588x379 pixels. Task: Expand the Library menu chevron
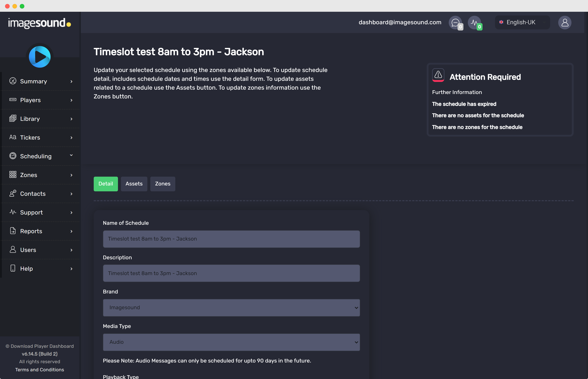tap(71, 119)
